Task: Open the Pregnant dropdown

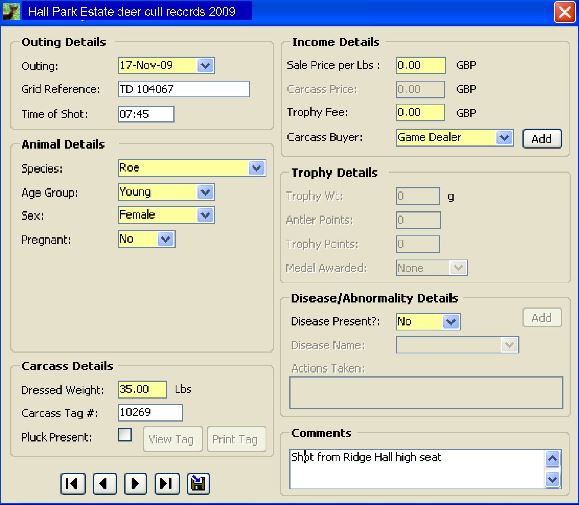Action: [166, 239]
